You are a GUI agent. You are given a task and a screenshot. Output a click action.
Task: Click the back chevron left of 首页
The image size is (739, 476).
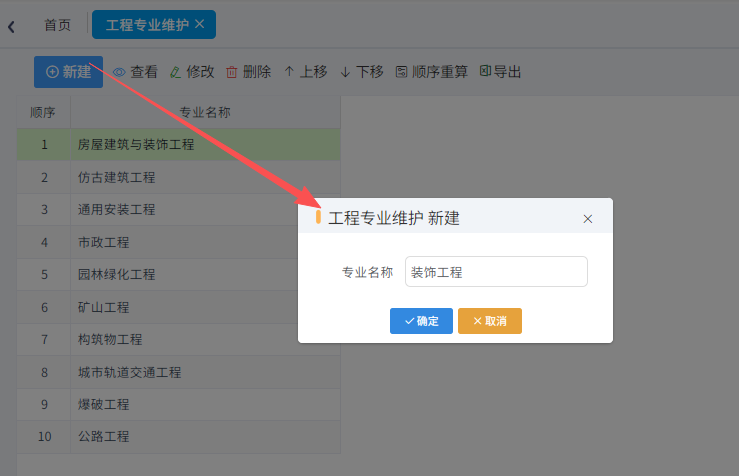pos(11,26)
